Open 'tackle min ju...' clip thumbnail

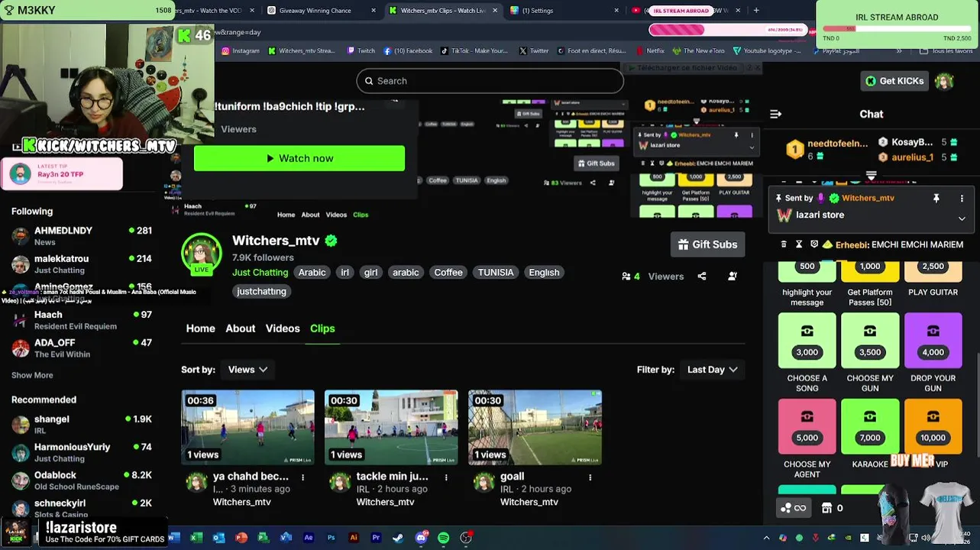coord(391,428)
